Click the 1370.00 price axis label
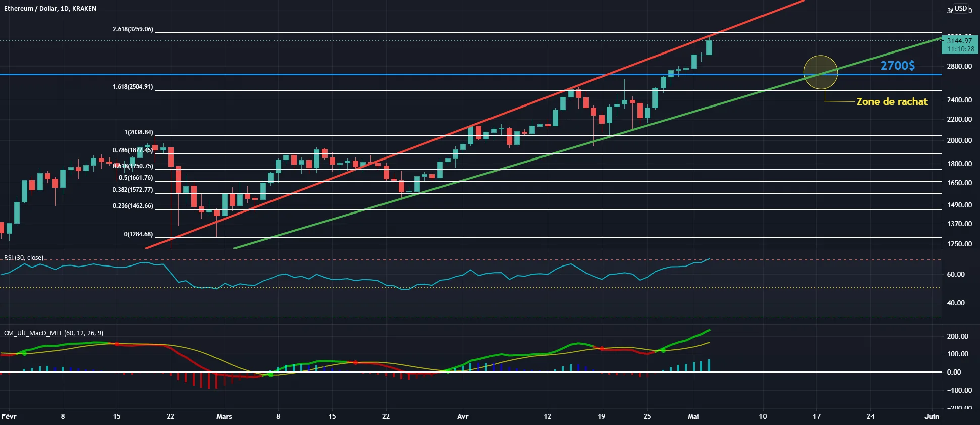980x425 pixels. click(x=959, y=224)
